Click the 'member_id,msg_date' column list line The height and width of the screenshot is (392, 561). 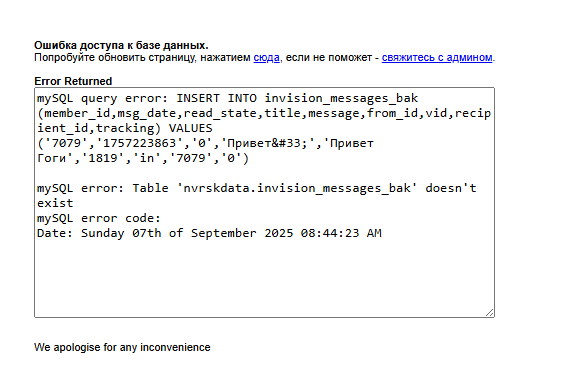(x=264, y=113)
